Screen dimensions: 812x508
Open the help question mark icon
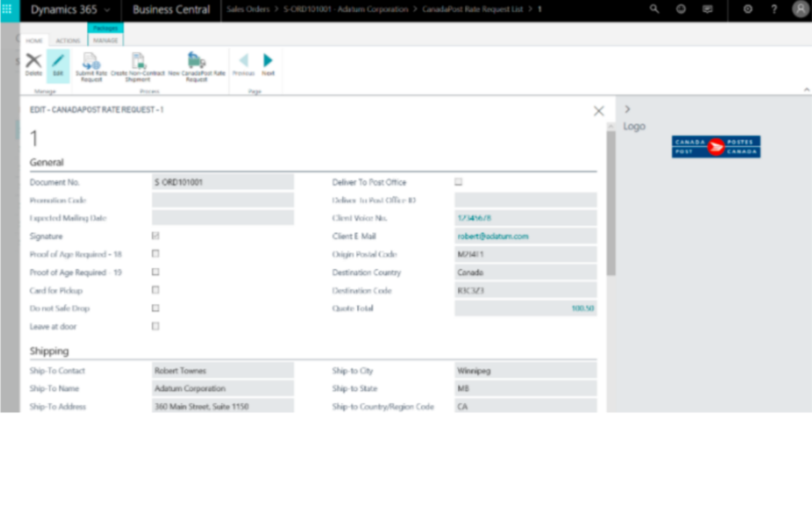click(x=774, y=9)
